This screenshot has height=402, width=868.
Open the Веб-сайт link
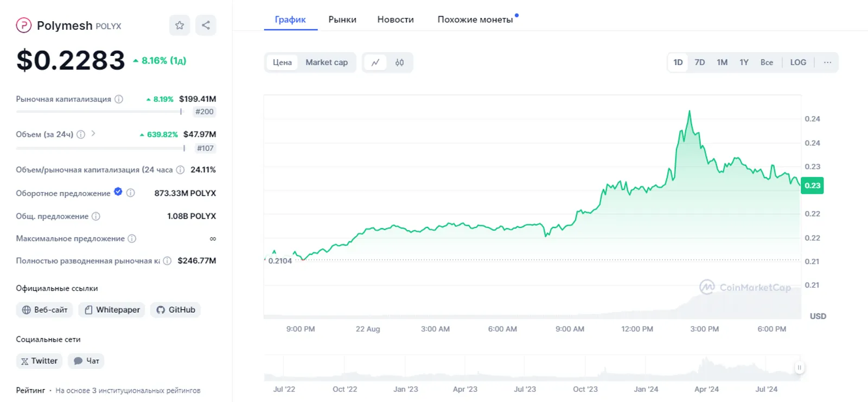pos(44,310)
